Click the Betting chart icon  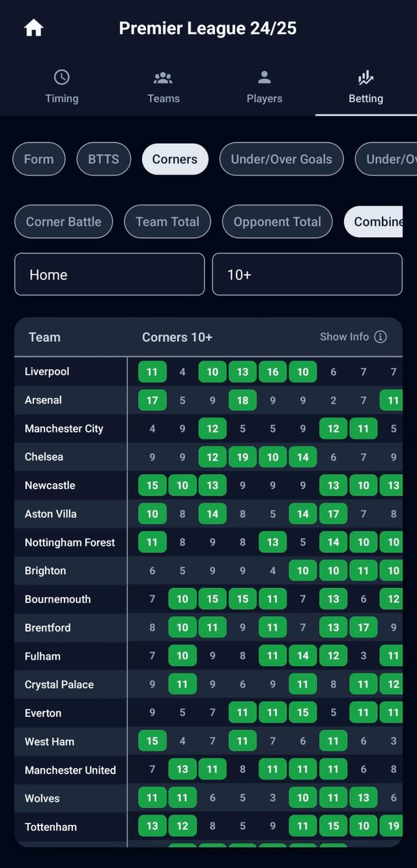point(366,76)
